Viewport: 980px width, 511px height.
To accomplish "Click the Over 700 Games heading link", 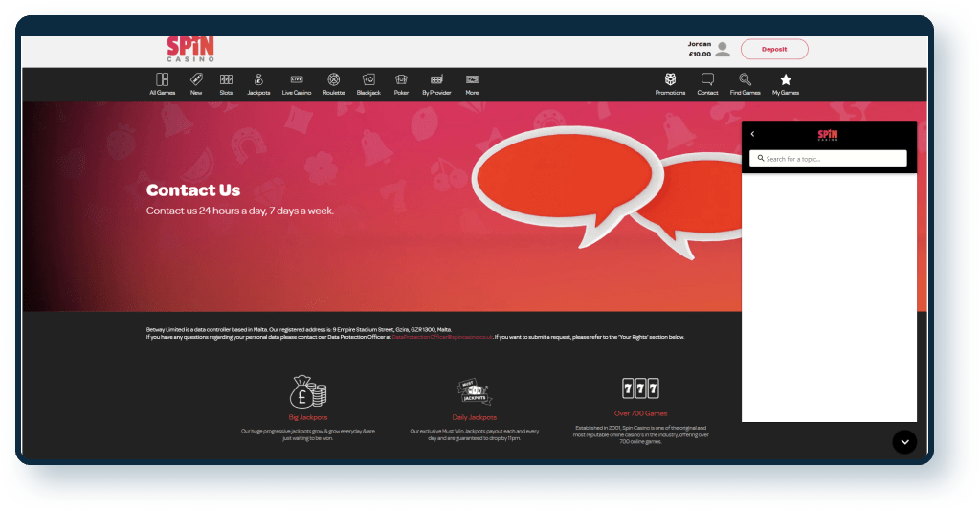I will click(x=640, y=413).
